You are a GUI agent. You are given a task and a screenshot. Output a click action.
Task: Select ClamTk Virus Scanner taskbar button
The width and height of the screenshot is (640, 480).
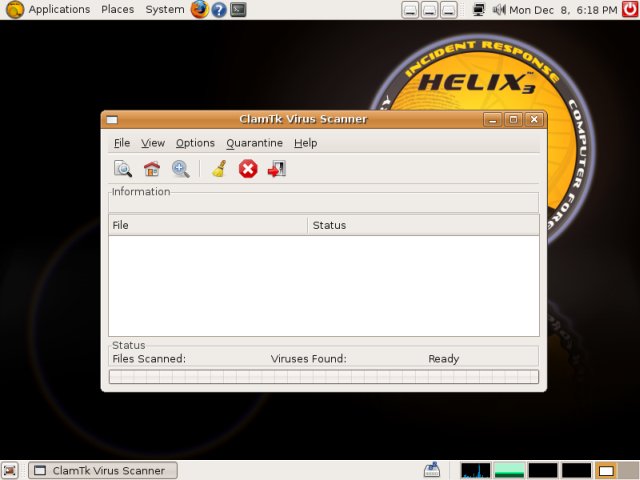click(103, 470)
